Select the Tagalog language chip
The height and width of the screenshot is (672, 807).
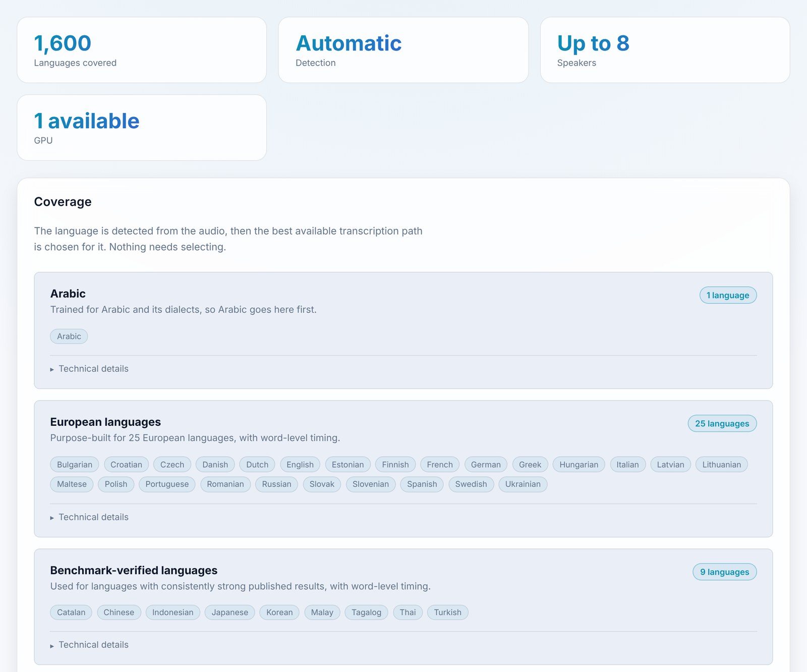click(x=367, y=612)
